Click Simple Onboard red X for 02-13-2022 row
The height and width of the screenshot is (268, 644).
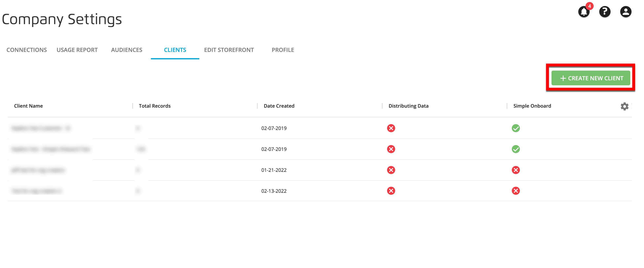515,191
